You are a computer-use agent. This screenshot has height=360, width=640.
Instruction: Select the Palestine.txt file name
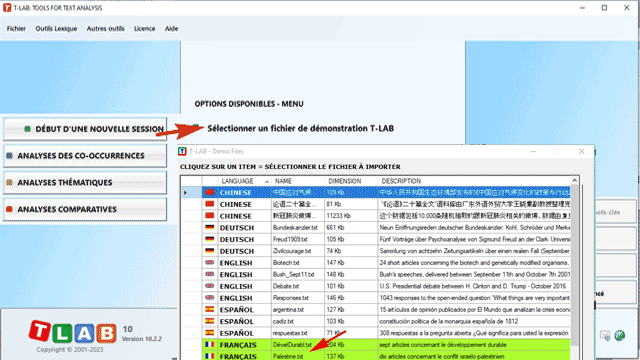pos(288,356)
